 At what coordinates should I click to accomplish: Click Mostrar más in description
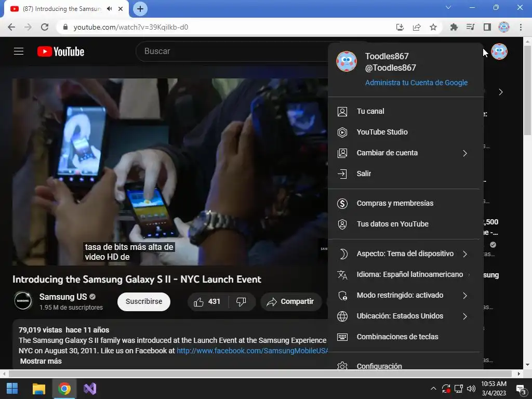(x=41, y=362)
